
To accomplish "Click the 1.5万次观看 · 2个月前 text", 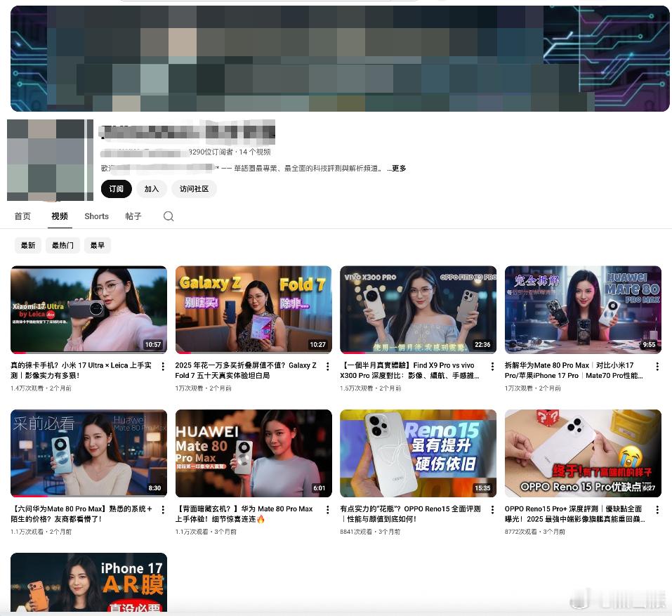I will [371, 388].
